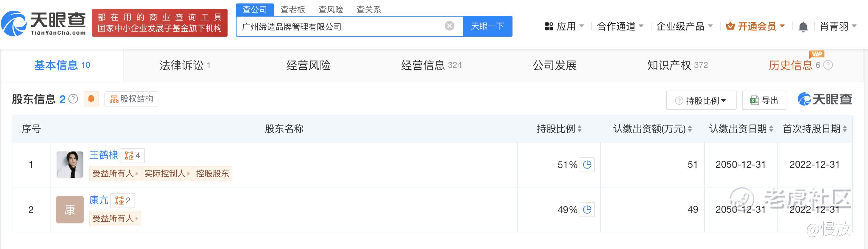
Task: Sort by 认缴出资日期 column arrows
Action: [771, 129]
